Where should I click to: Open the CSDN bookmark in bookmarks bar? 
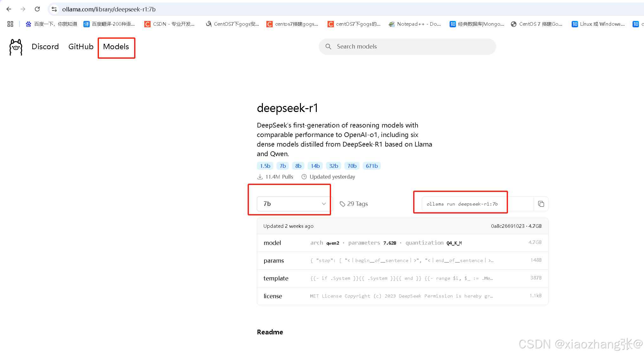tap(170, 24)
